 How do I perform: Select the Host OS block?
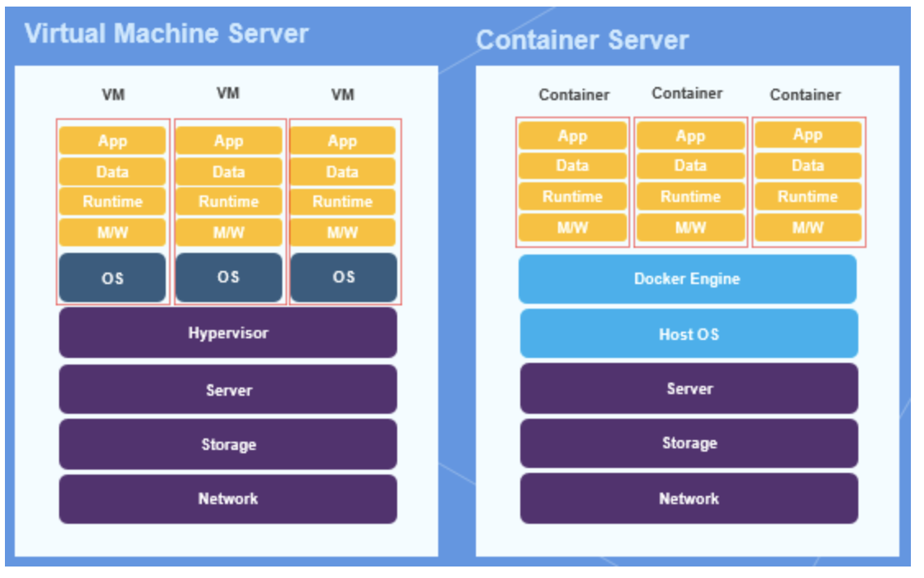click(688, 334)
